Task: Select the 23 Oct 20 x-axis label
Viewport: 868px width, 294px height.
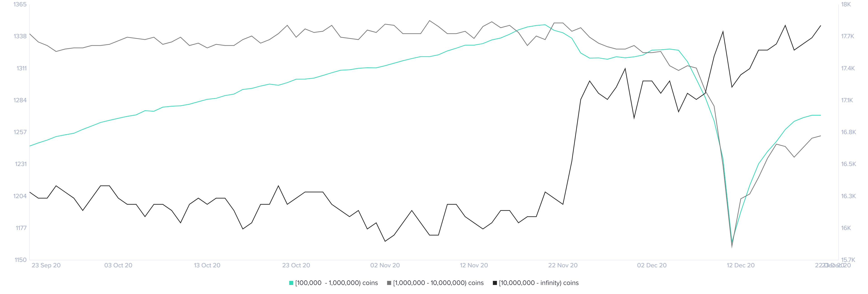Action: click(296, 265)
